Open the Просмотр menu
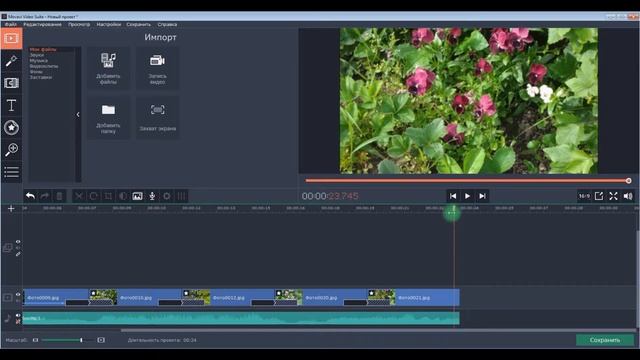 point(79,24)
